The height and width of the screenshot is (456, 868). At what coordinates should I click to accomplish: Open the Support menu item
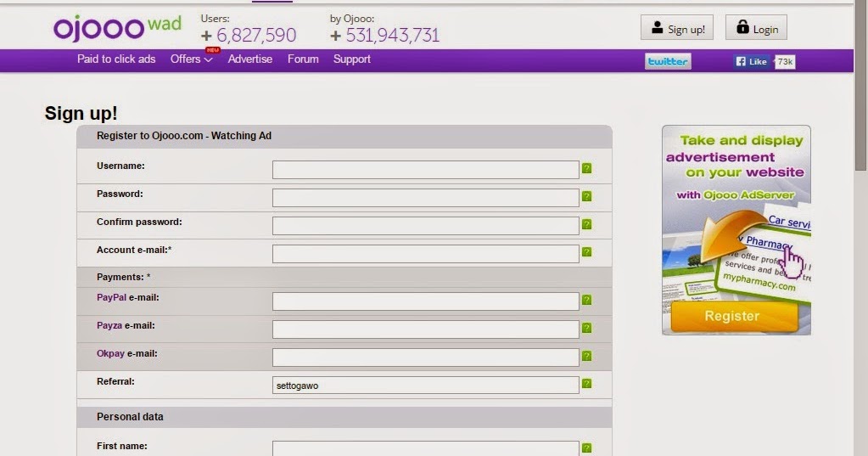[351, 59]
